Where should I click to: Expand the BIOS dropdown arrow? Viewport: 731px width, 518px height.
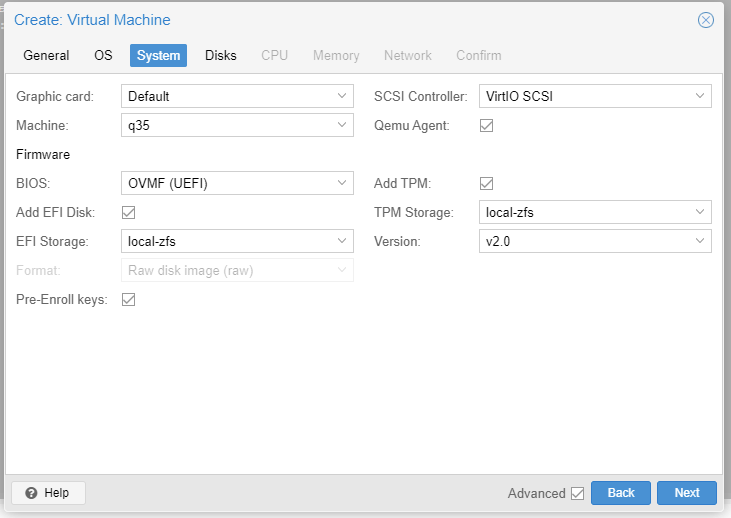pyautogui.click(x=342, y=183)
